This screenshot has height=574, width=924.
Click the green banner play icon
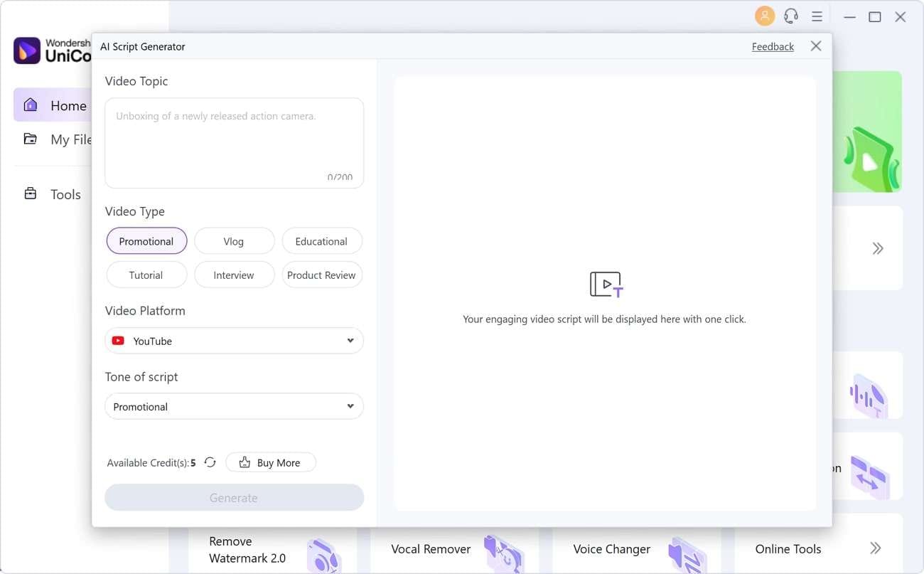[x=871, y=160]
